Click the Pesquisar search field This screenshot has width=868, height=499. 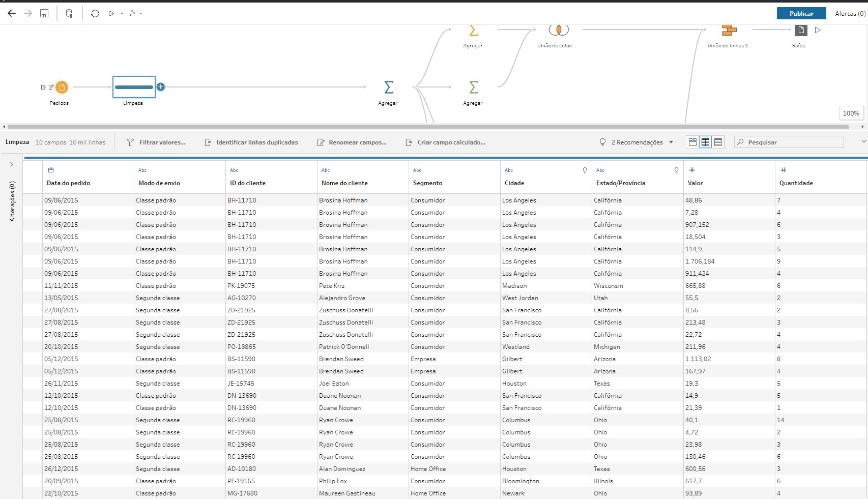point(791,142)
